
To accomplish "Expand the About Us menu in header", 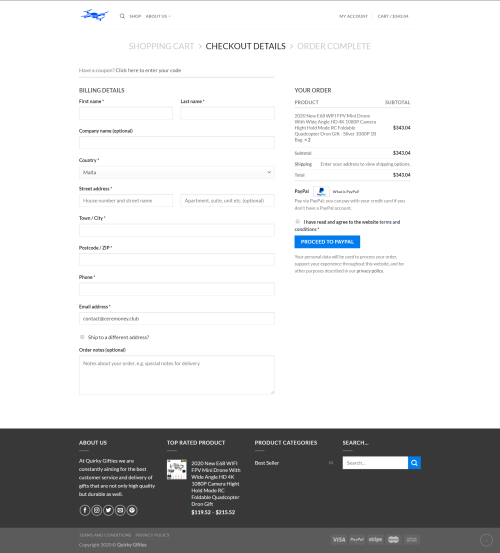I will click(158, 16).
